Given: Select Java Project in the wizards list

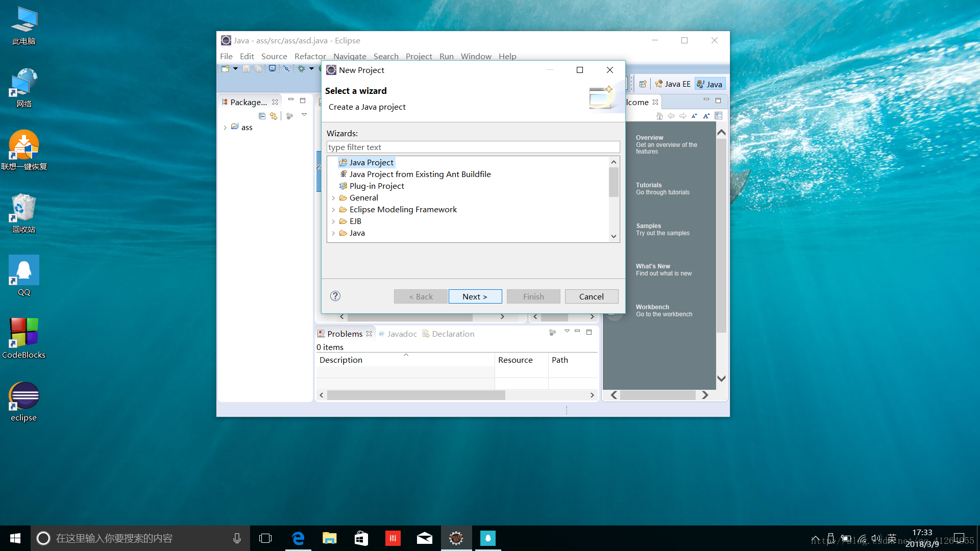Looking at the screenshot, I should 372,162.
